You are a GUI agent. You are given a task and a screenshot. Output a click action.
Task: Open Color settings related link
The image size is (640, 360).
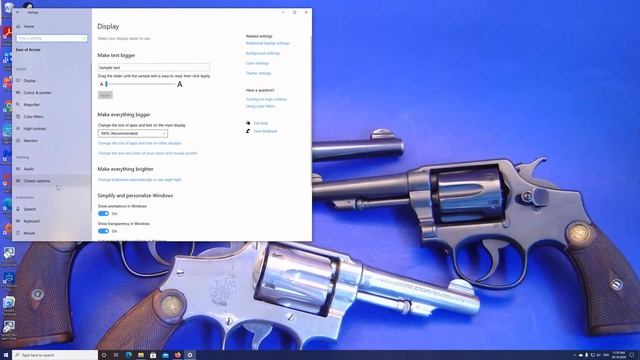[257, 63]
